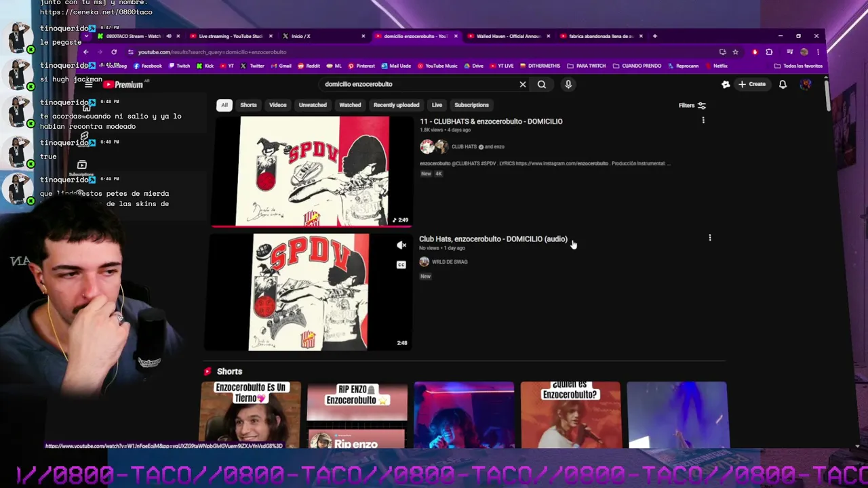This screenshot has width=868, height=488.
Task: Play the first SPDV thumbnail video
Action: pos(312,171)
